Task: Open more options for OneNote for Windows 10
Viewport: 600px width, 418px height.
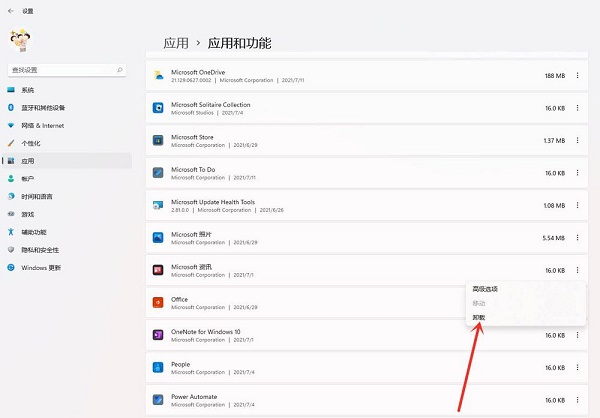Action: [577, 335]
